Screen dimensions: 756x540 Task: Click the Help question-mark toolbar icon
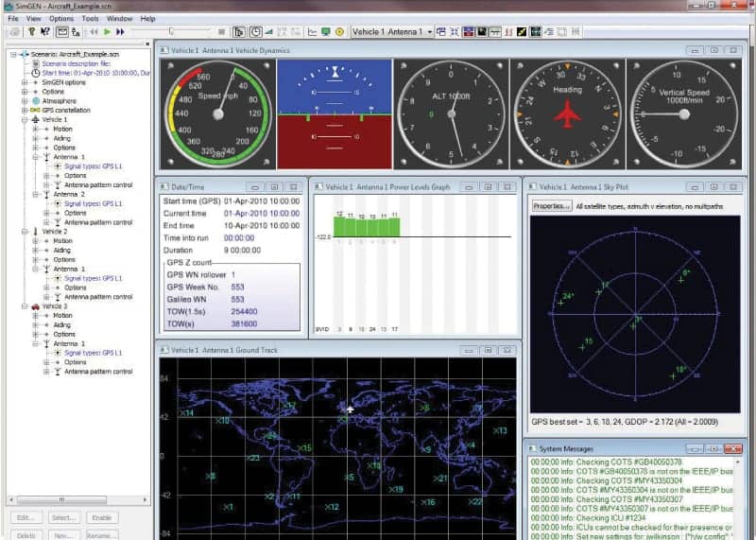[32, 32]
